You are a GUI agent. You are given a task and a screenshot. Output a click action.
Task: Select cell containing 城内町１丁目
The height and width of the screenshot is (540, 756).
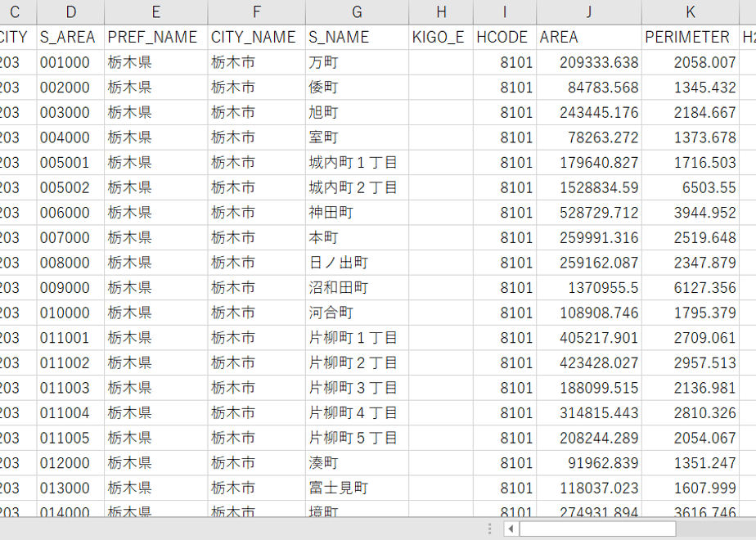357,163
